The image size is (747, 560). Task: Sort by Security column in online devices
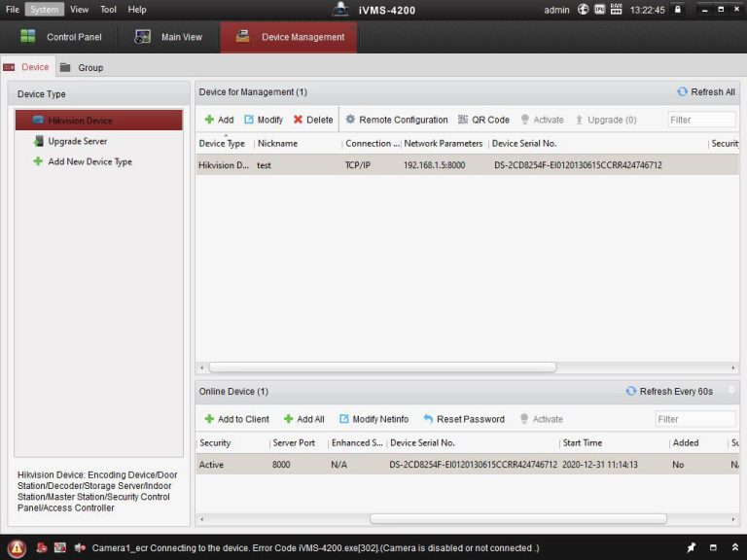[215, 443]
